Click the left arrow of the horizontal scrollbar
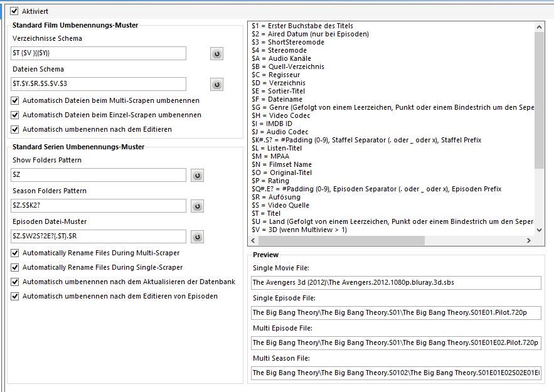The image size is (554, 392). point(253,240)
